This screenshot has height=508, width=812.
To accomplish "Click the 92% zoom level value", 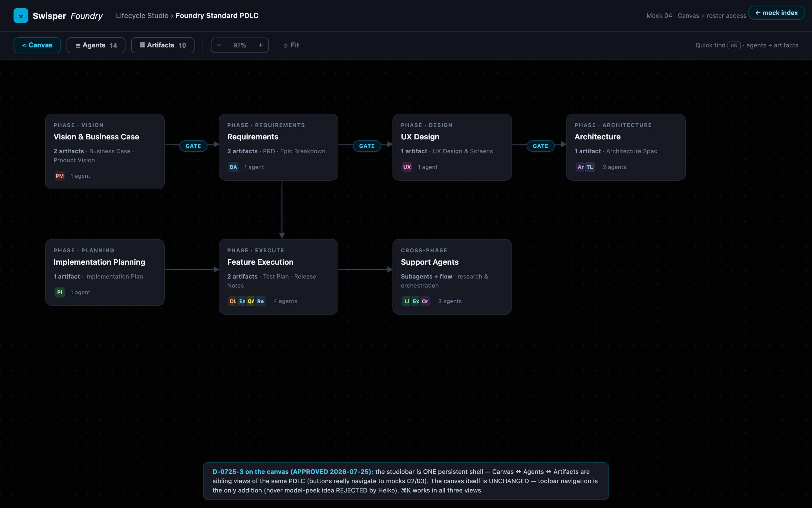I will 240,45.
